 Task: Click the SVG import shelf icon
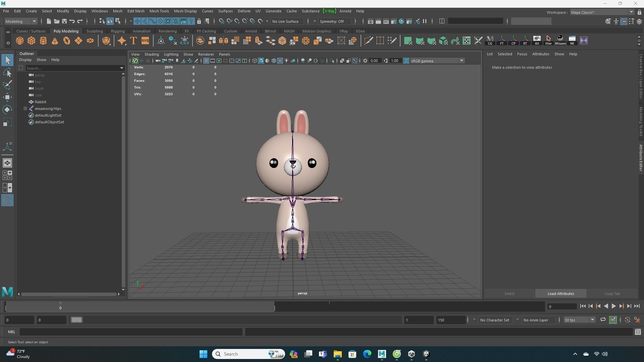[x=145, y=41]
